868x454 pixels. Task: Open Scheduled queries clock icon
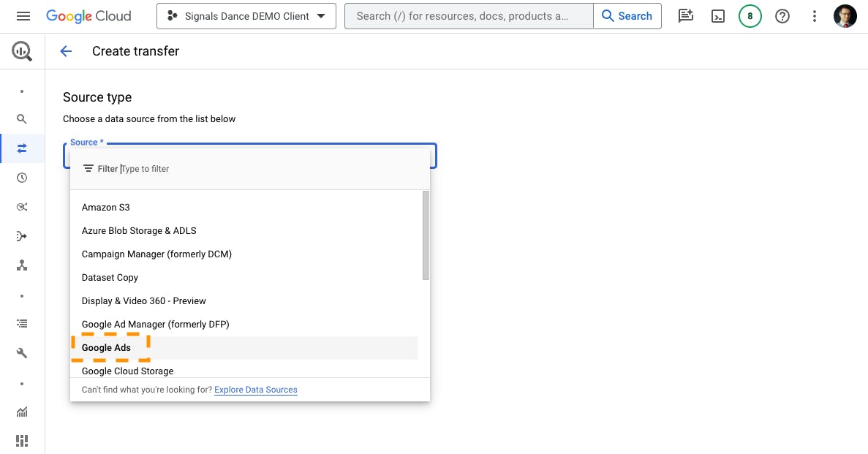point(22,178)
